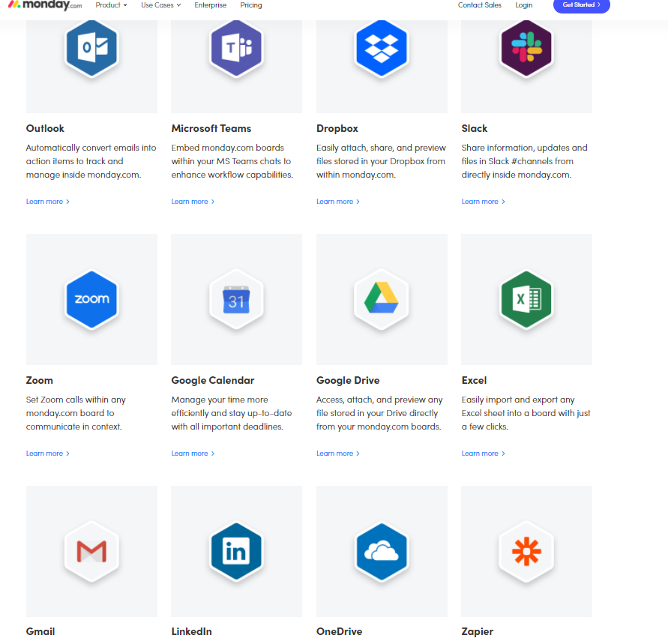The width and height of the screenshot is (668, 644).
Task: Select the Zapier heading
Action: click(477, 632)
